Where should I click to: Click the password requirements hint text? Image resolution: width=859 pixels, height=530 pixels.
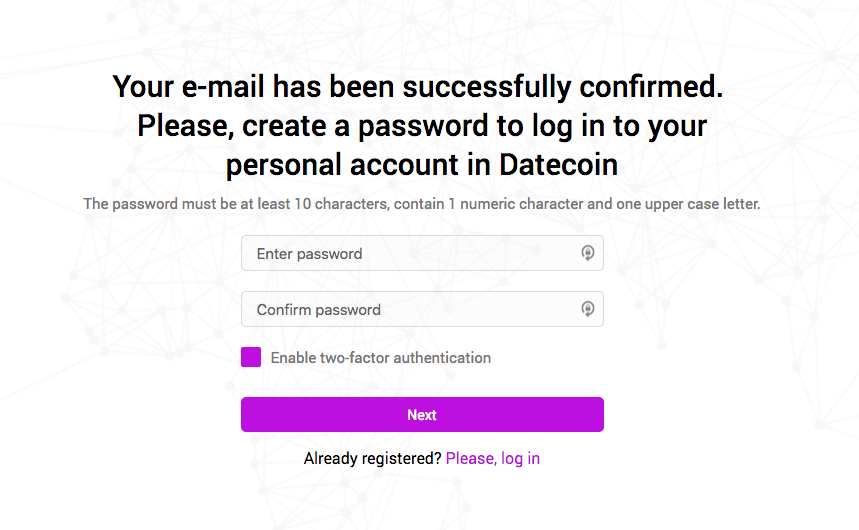click(421, 204)
